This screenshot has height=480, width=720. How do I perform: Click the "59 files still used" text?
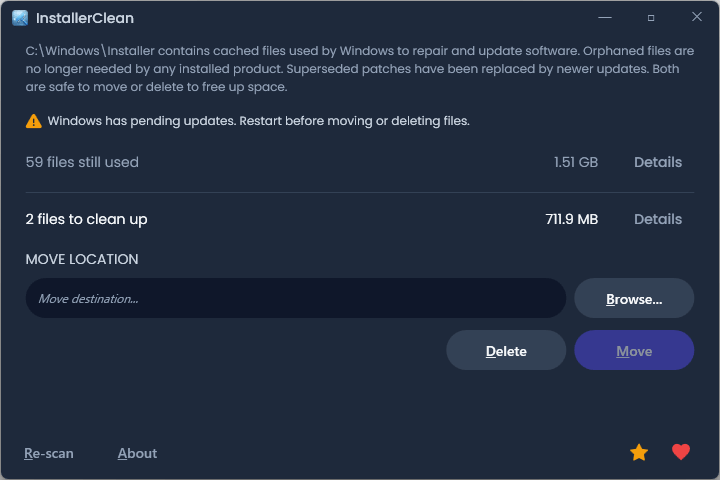(82, 162)
